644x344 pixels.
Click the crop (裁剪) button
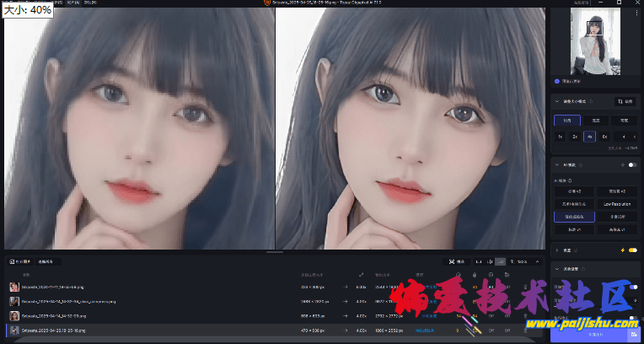click(x=625, y=101)
